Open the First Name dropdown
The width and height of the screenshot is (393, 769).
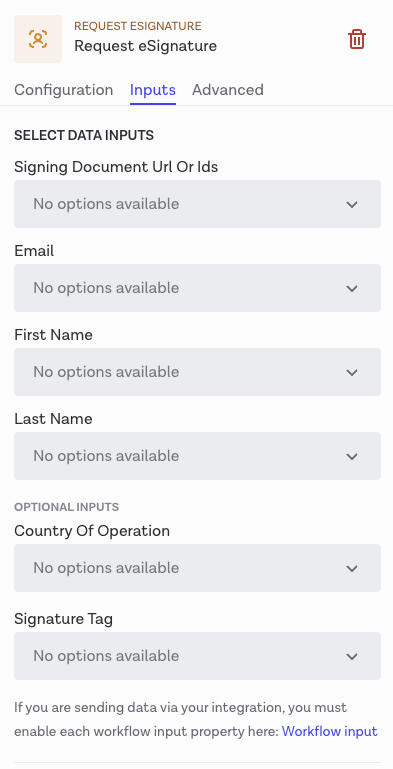(x=197, y=372)
